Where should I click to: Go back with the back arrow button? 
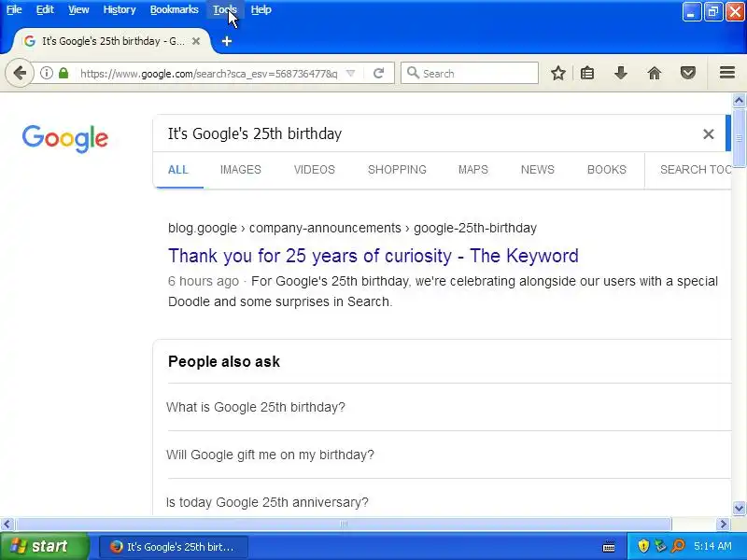pos(20,73)
